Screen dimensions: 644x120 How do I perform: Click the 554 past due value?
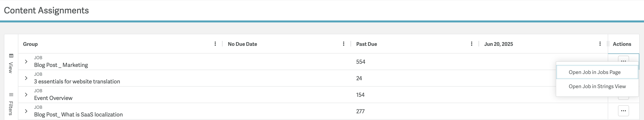click(x=361, y=62)
